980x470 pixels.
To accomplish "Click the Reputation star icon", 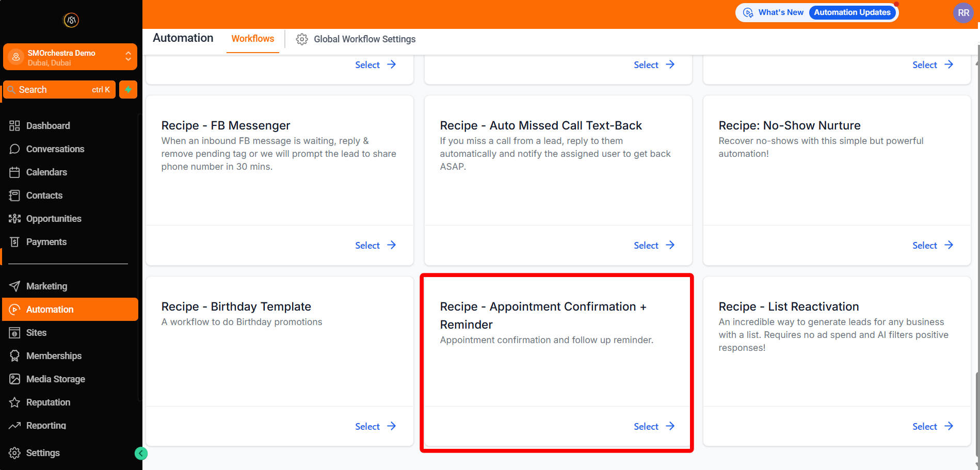I will tap(14, 402).
